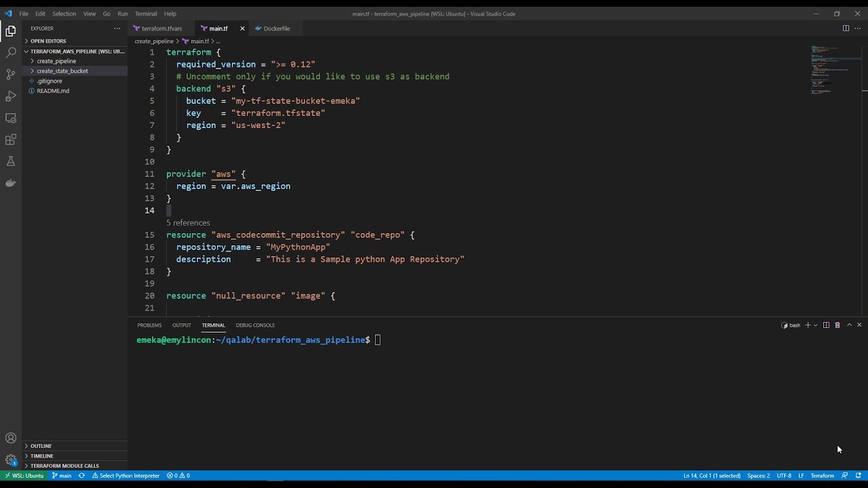
Task: Open the View menu
Action: pos(90,14)
